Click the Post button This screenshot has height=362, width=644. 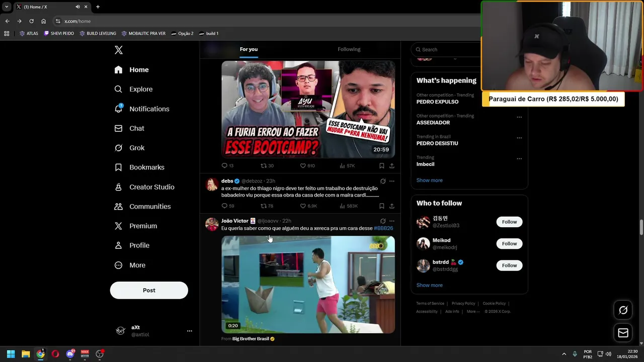pyautogui.click(x=149, y=290)
